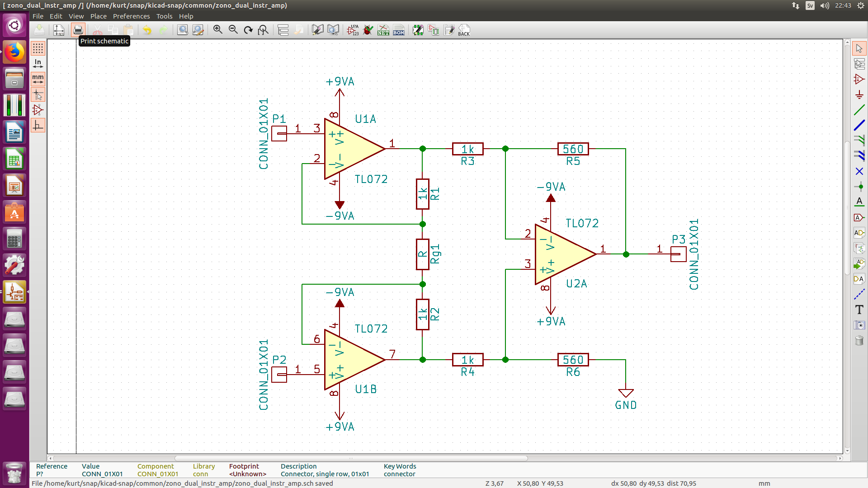Select the add bitmap image tool

(x=859, y=325)
